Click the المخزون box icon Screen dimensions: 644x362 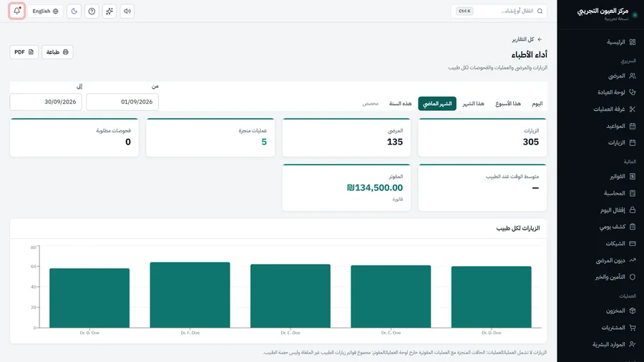point(633,310)
